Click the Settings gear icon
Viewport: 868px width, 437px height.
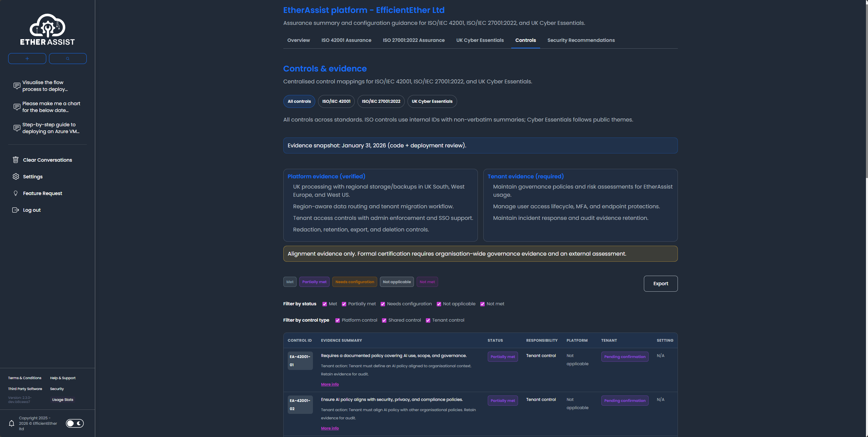point(16,177)
